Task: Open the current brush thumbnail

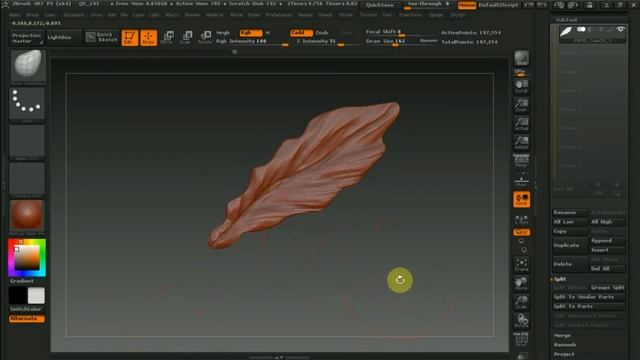Action: 27,66
